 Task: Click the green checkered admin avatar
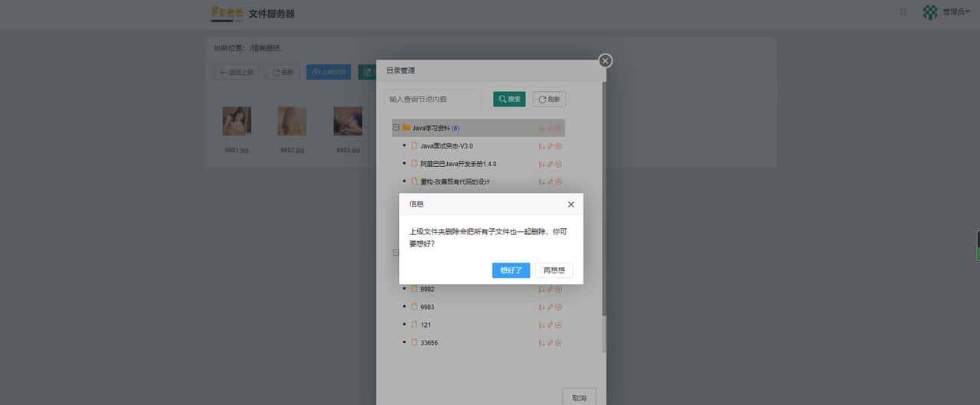pos(930,12)
